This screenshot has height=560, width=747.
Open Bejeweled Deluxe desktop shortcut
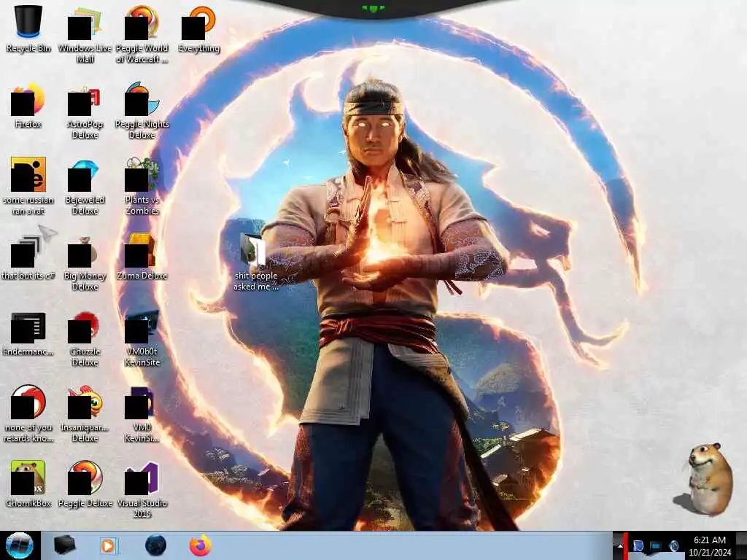point(85,186)
